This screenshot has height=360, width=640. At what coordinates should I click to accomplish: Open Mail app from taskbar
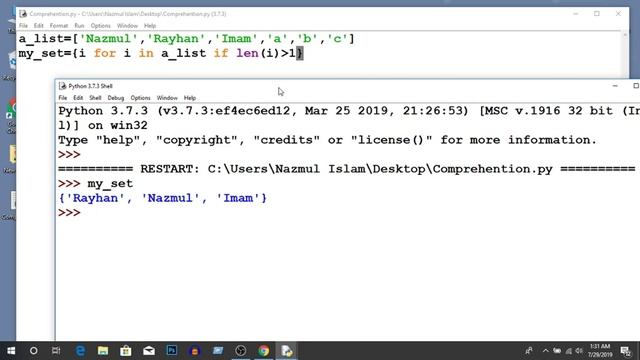(149, 351)
